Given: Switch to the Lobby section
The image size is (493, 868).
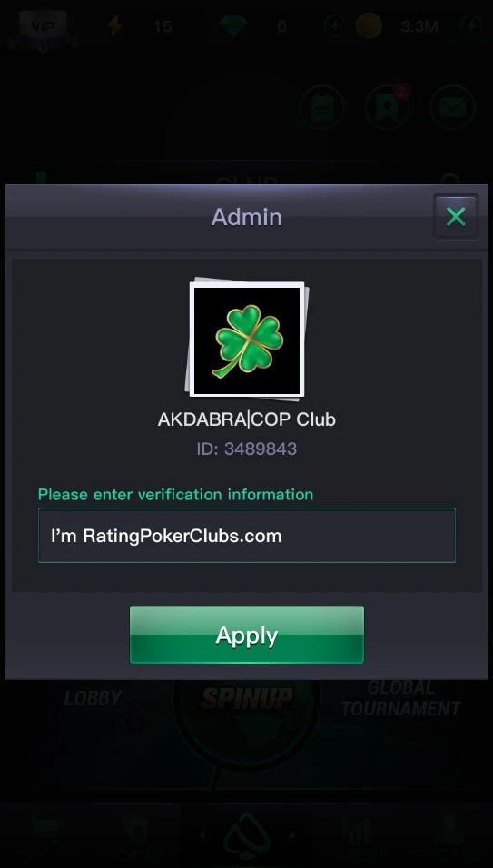Looking at the screenshot, I should click(93, 698).
